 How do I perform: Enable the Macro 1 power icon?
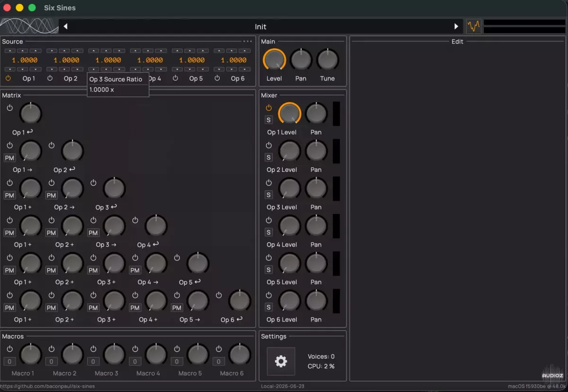[9, 348]
